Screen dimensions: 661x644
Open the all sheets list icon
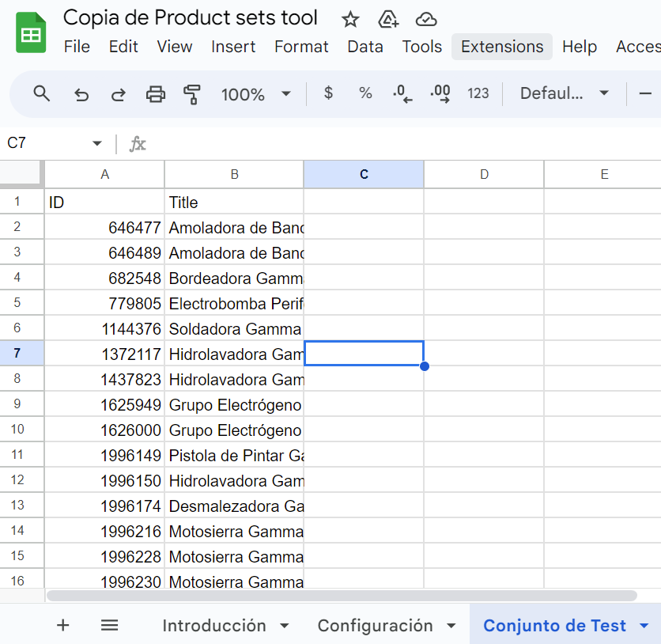[110, 625]
